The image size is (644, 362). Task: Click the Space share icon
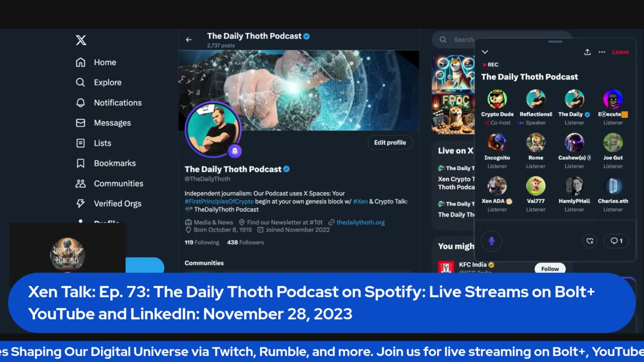point(587,52)
